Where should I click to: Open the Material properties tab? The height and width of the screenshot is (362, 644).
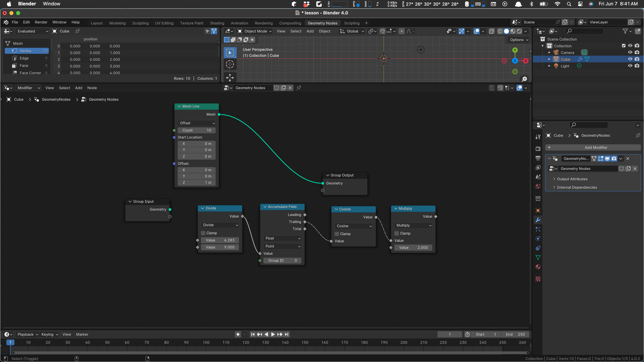(538, 267)
